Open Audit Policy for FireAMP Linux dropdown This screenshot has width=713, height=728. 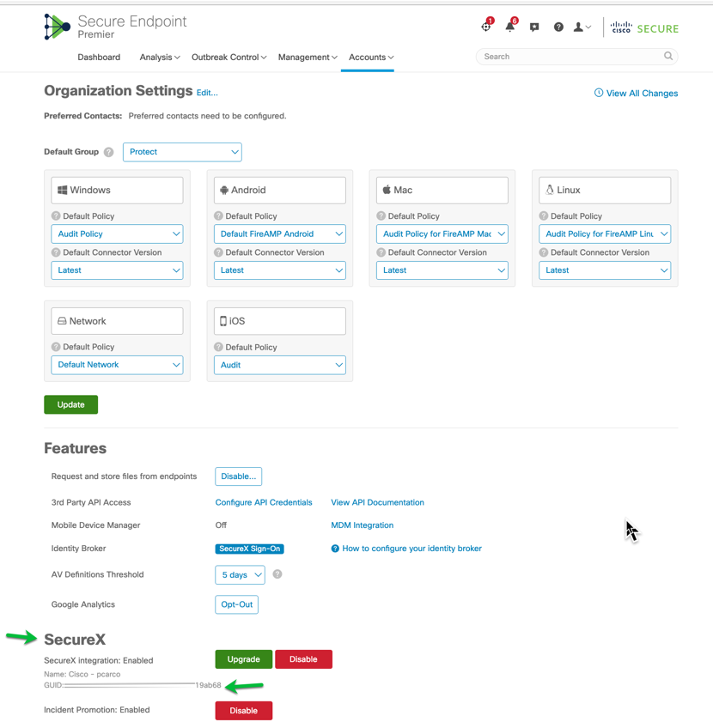[x=605, y=234]
